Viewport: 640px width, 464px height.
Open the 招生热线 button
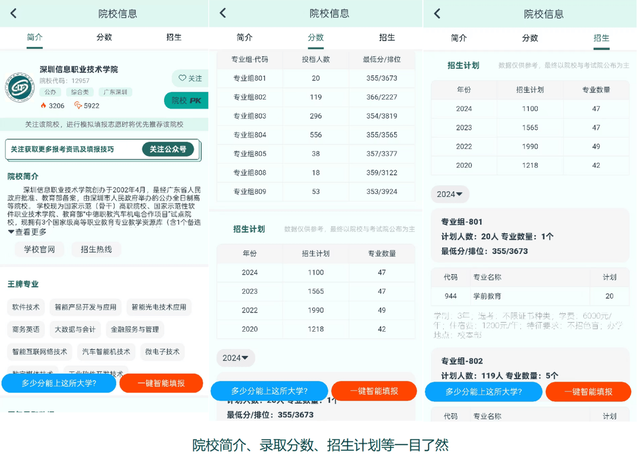pyautogui.click(x=96, y=249)
